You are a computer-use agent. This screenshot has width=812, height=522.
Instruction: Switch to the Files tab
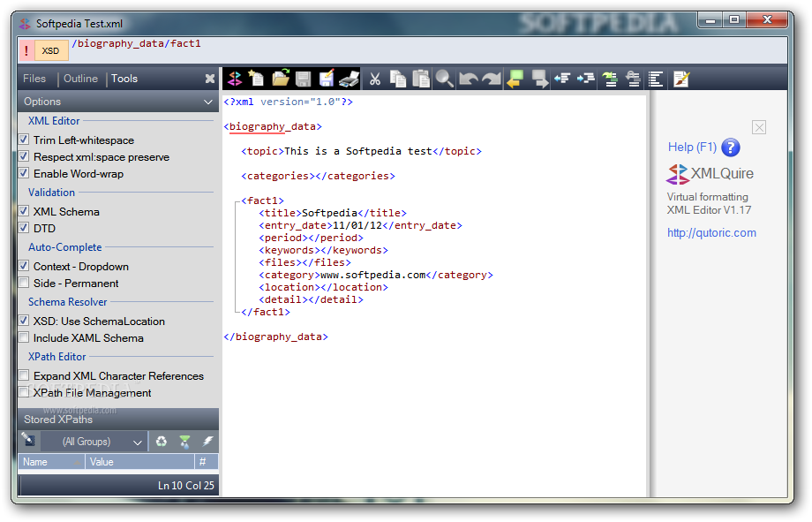point(34,79)
